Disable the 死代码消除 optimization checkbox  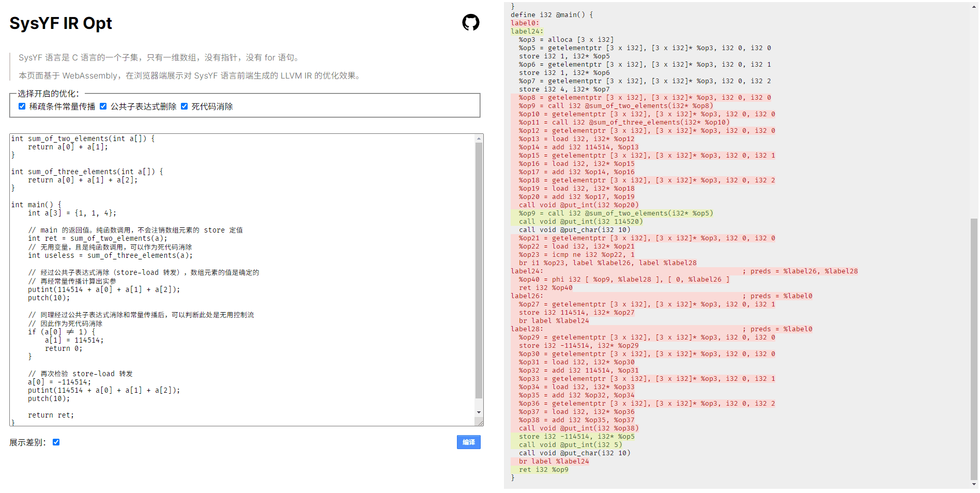click(185, 106)
